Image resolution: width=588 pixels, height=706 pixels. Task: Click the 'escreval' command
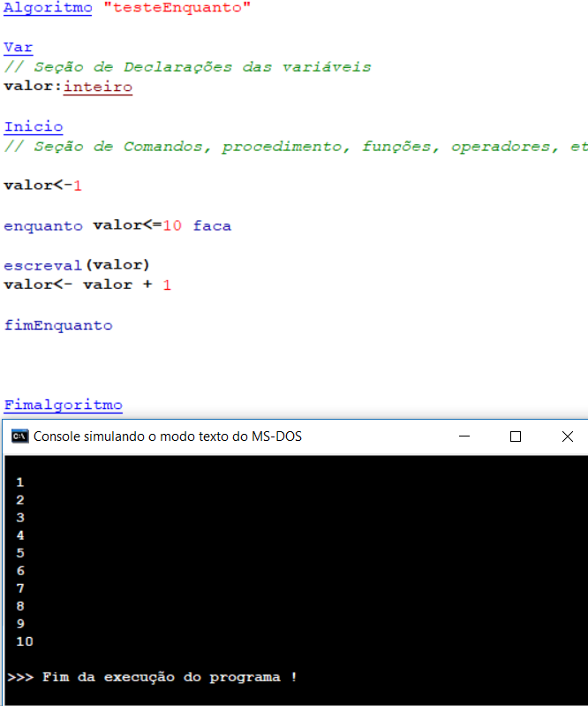pyautogui.click(x=42, y=265)
